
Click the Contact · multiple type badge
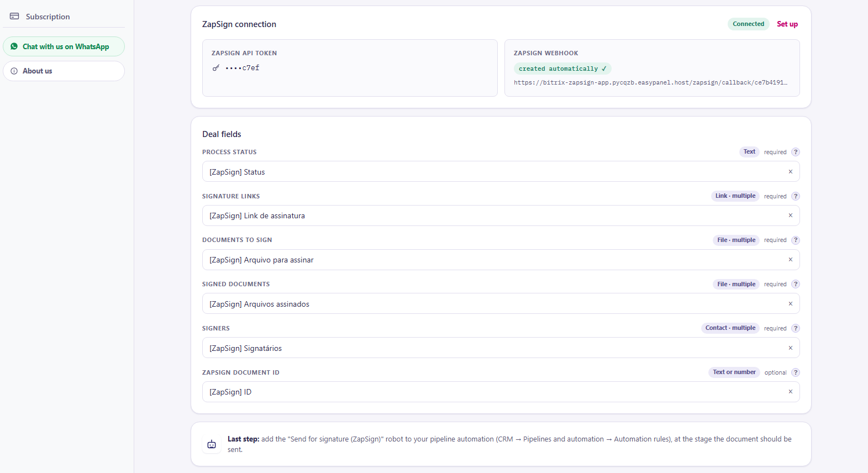pyautogui.click(x=730, y=328)
